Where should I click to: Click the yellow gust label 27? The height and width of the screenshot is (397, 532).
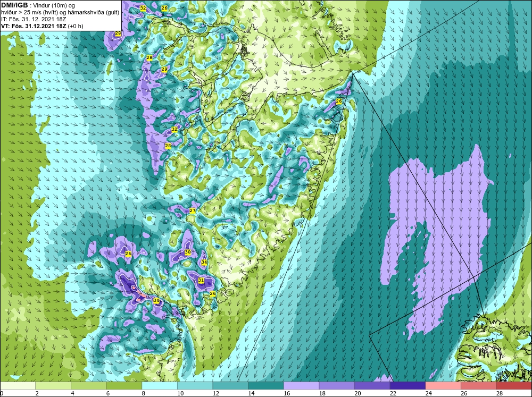click(x=193, y=211)
